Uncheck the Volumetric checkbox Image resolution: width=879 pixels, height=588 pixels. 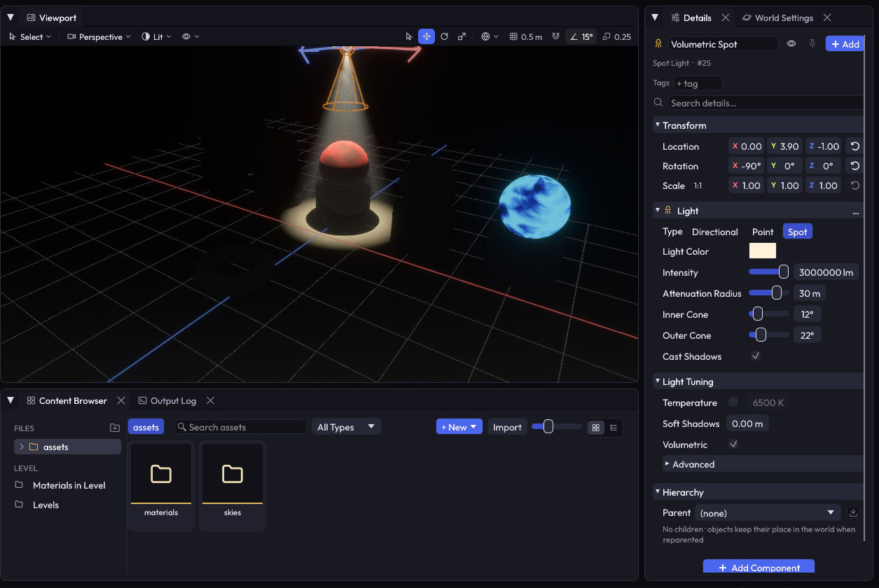pyautogui.click(x=733, y=444)
